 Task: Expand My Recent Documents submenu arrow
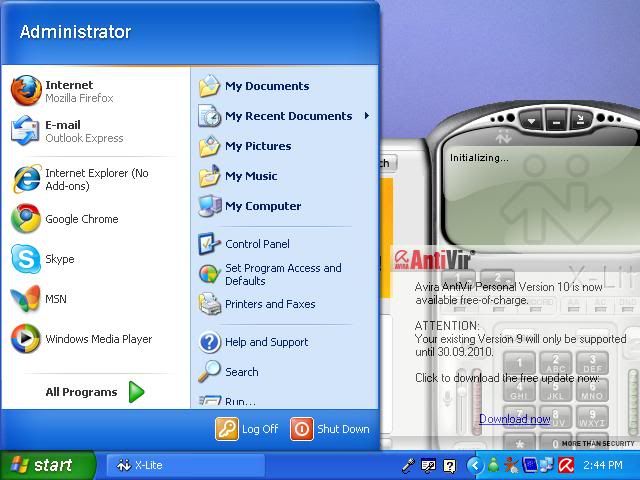click(367, 116)
